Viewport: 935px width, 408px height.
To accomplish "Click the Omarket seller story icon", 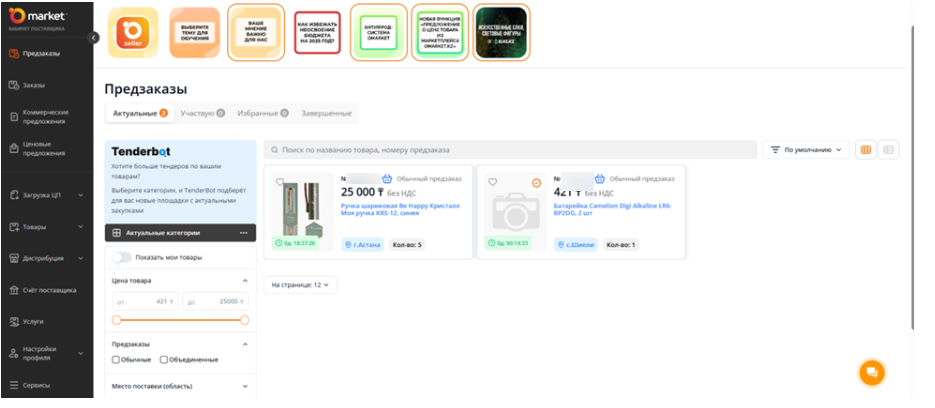I will coord(132,32).
